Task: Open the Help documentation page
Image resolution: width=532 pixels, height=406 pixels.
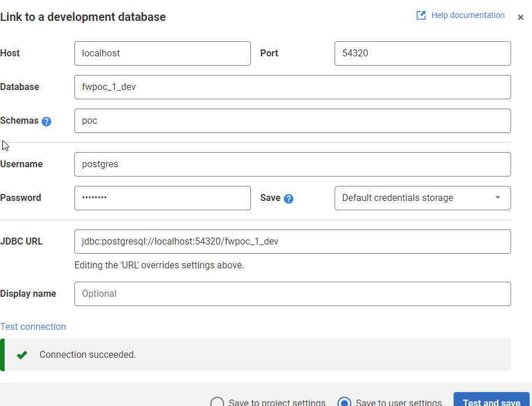Action: click(x=468, y=15)
